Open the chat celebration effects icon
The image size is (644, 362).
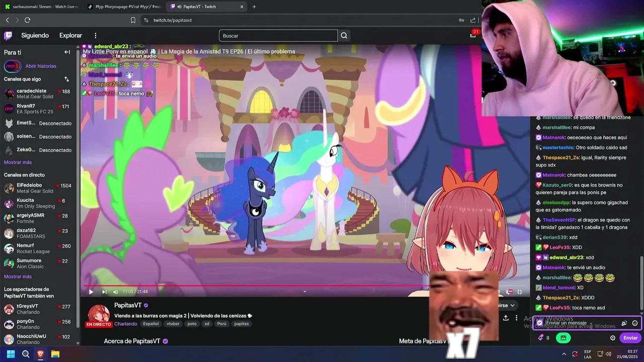pyautogui.click(x=624, y=323)
